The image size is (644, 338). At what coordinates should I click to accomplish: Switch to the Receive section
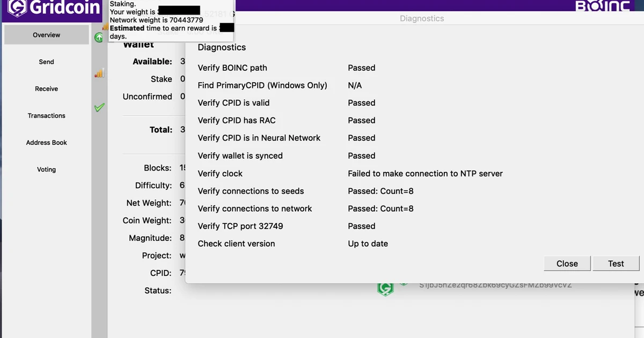point(46,89)
